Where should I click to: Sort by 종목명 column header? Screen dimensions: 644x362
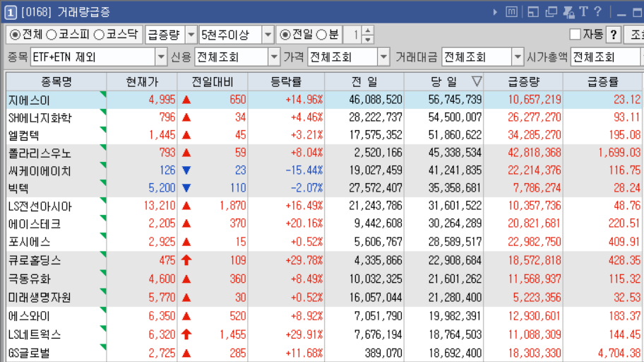(56, 81)
